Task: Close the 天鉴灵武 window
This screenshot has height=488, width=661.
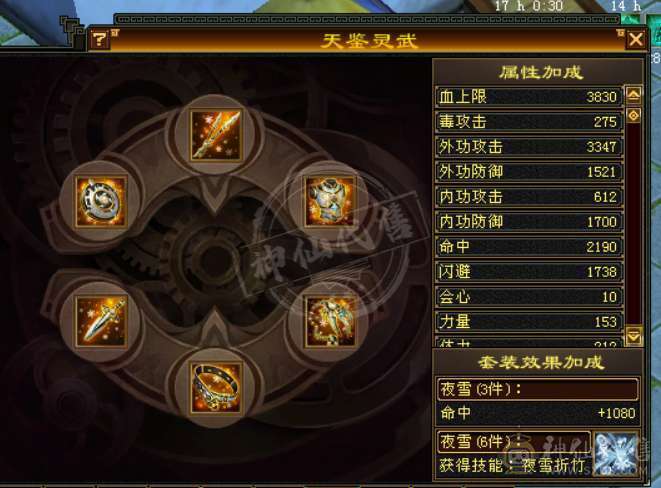Action: click(635, 40)
